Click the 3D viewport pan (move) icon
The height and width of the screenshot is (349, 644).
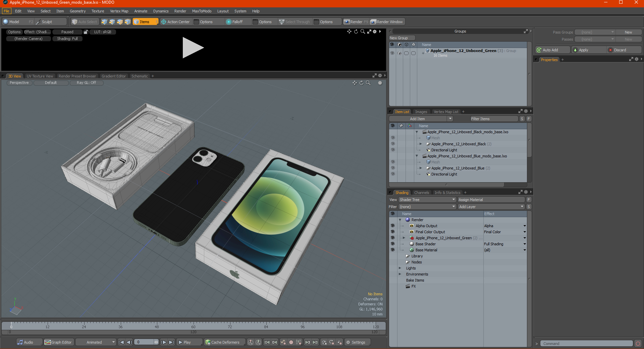[x=355, y=83]
